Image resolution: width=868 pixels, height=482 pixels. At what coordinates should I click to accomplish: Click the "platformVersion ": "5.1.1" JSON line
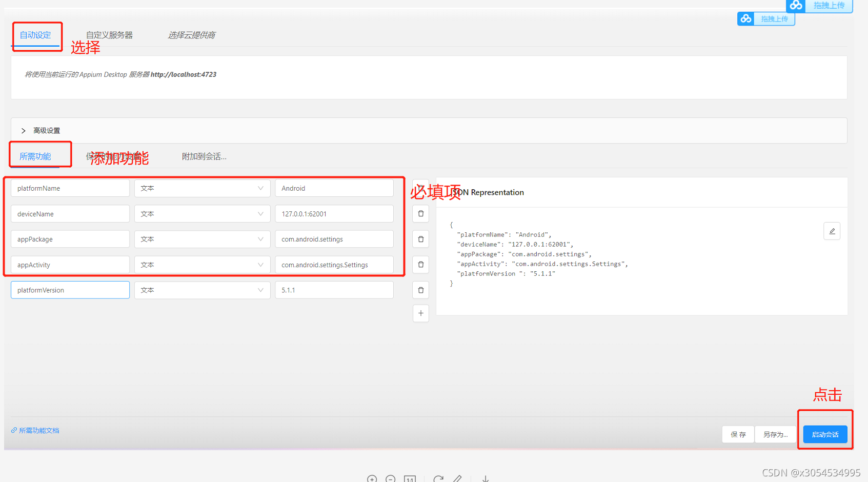pos(507,274)
